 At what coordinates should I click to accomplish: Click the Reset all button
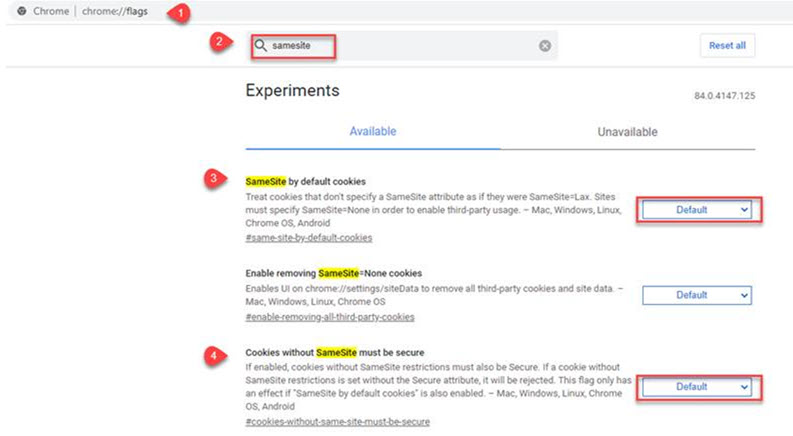tap(727, 46)
